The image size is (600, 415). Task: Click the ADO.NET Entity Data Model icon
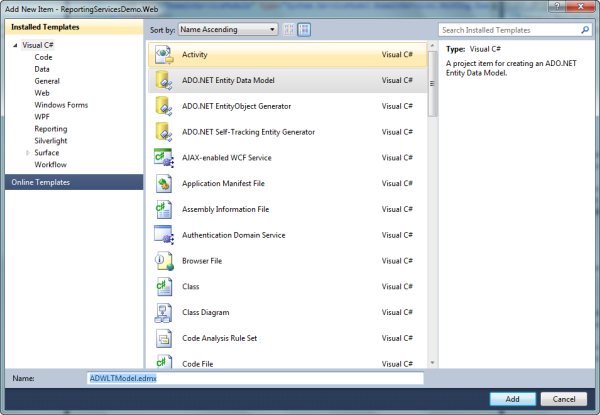click(x=164, y=80)
